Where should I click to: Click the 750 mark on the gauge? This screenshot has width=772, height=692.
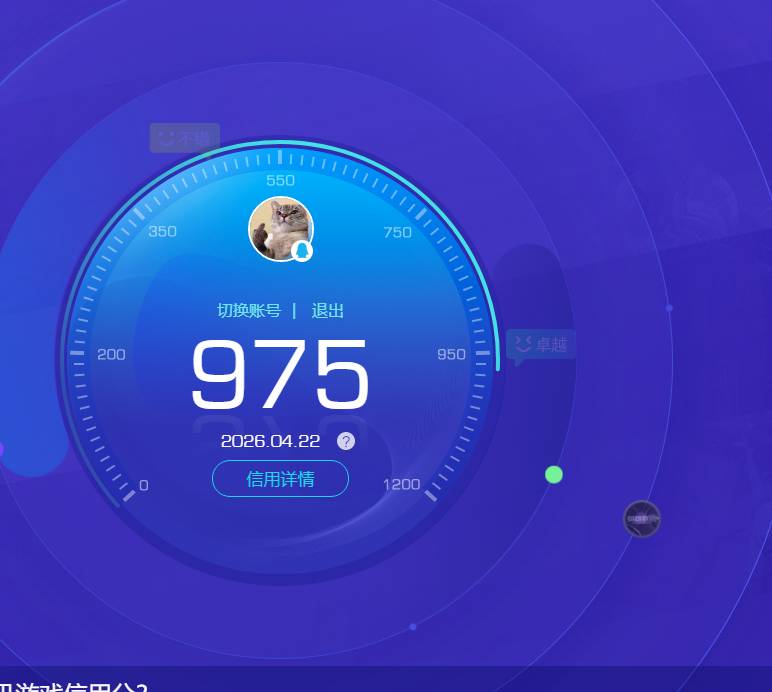(x=397, y=232)
